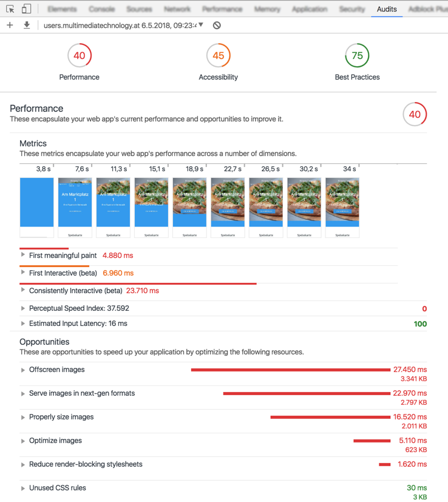Download the audit report
This screenshot has height=502, width=448.
click(x=27, y=25)
